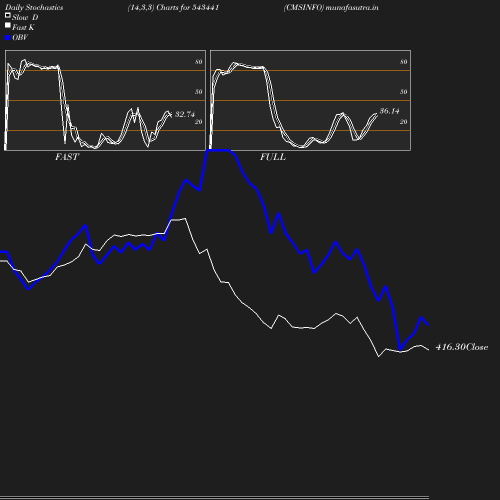Click the '416.30Close' price label

[x=462, y=347]
